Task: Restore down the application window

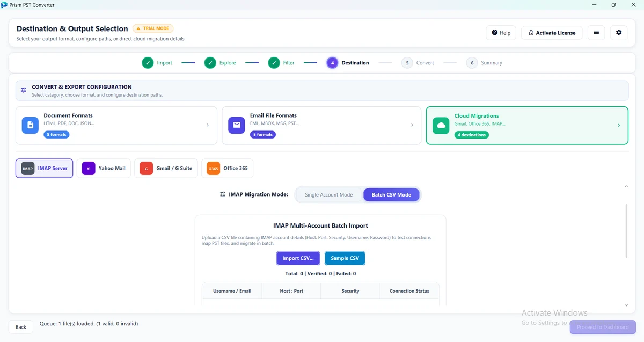Action: (613, 5)
